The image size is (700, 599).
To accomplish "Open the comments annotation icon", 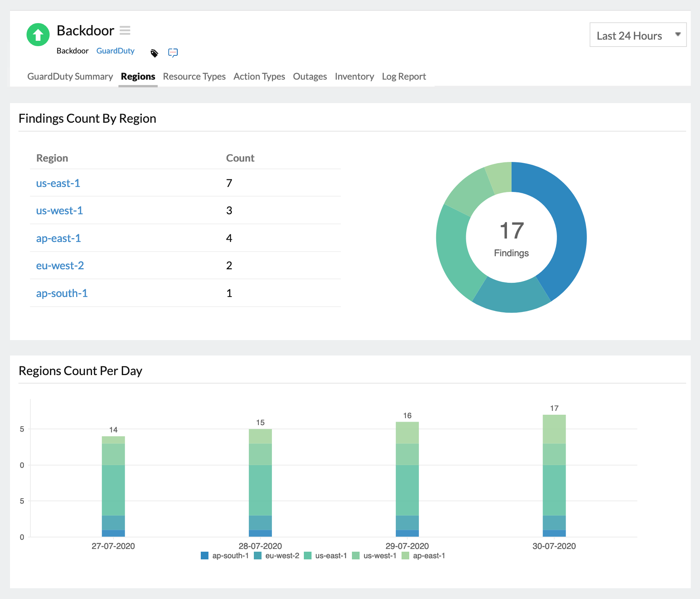I will point(173,52).
